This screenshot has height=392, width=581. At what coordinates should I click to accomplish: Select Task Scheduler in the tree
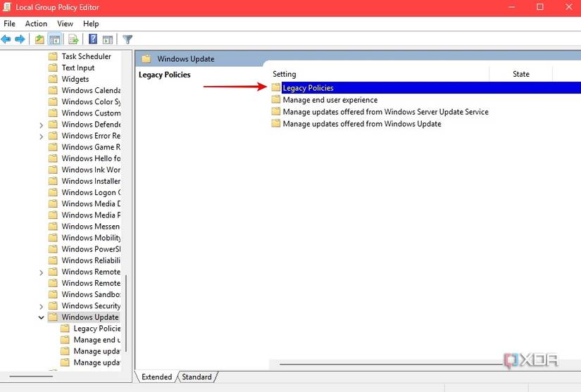[x=86, y=56]
